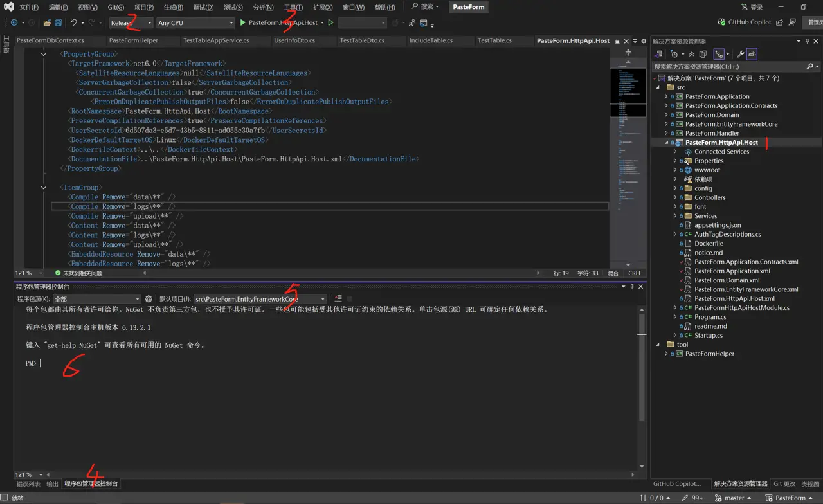The image size is (823, 504).
Task: Expand the PasteForm.Domain project node
Action: click(666, 115)
